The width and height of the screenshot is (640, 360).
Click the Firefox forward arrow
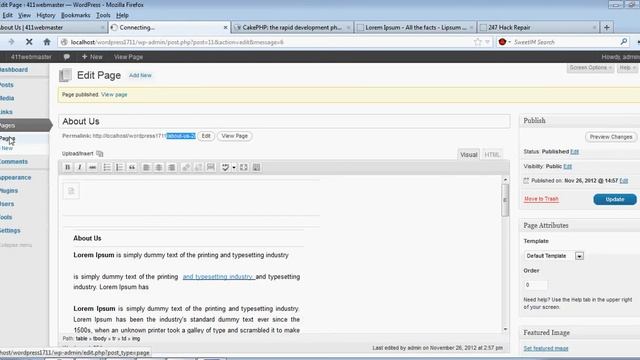tap(11, 42)
